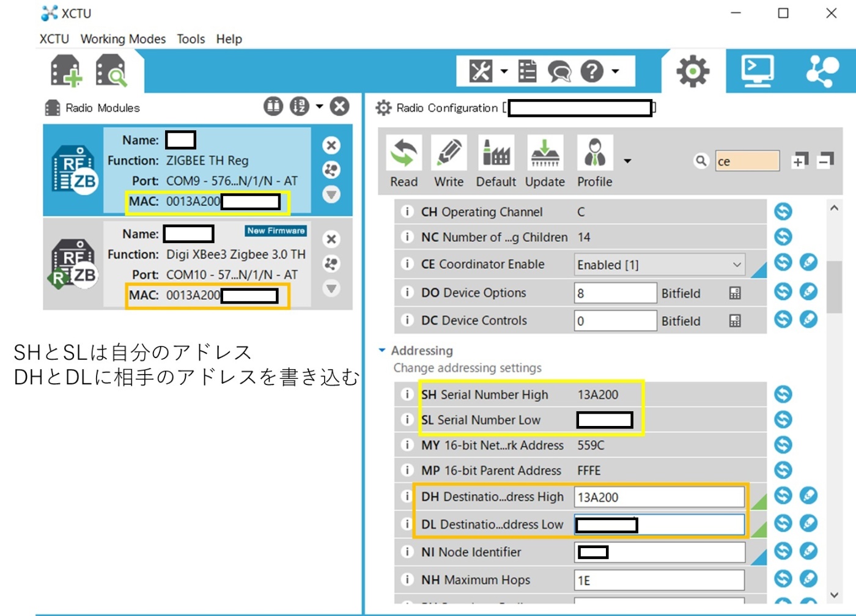This screenshot has height=616, width=856.
Task: Edit the NH Maximum Hops field
Action: (x=660, y=580)
